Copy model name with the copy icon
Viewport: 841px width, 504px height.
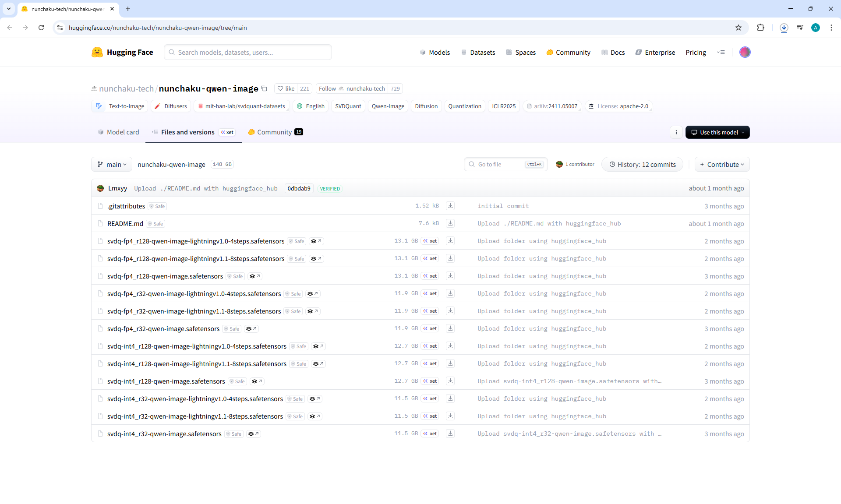(x=264, y=88)
